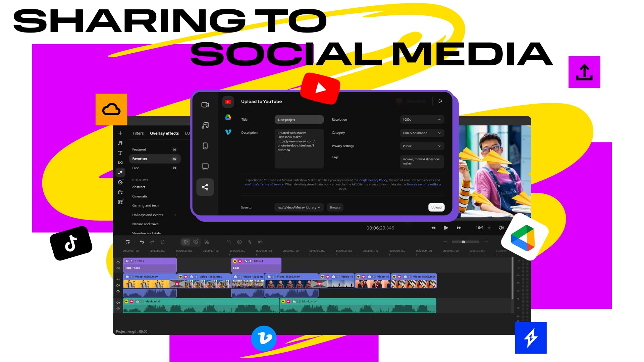
Task: Open the import files plus icon
Action: click(x=120, y=133)
